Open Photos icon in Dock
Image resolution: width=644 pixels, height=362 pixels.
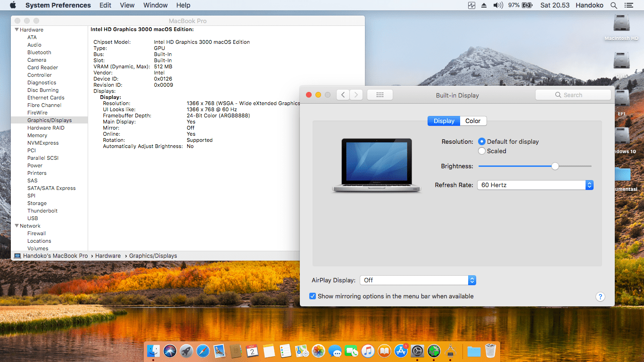pyautogui.click(x=319, y=351)
